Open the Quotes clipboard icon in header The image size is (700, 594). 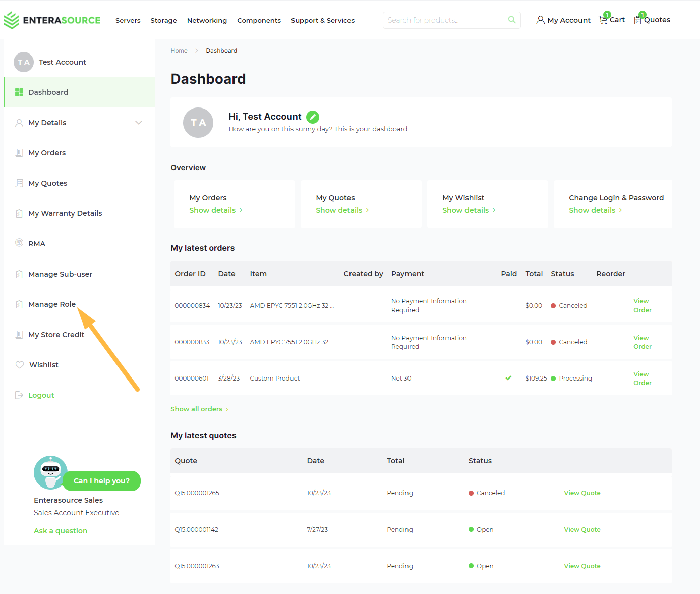coord(638,20)
